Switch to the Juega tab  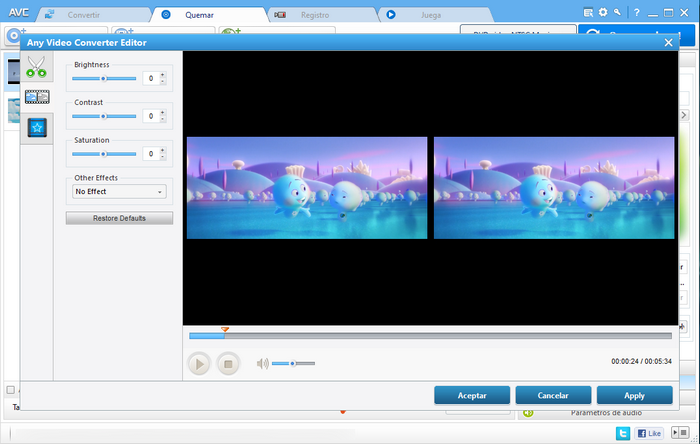click(x=431, y=15)
